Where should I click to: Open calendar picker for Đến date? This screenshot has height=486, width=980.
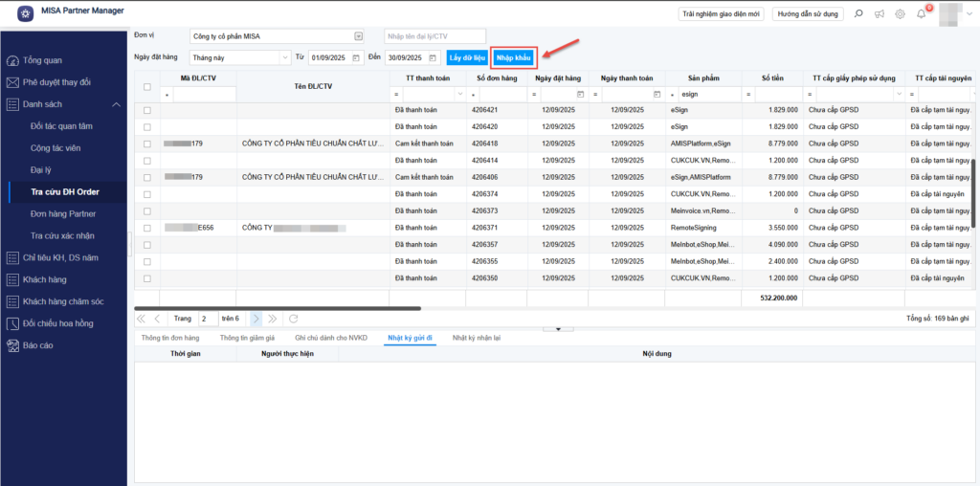pos(434,57)
